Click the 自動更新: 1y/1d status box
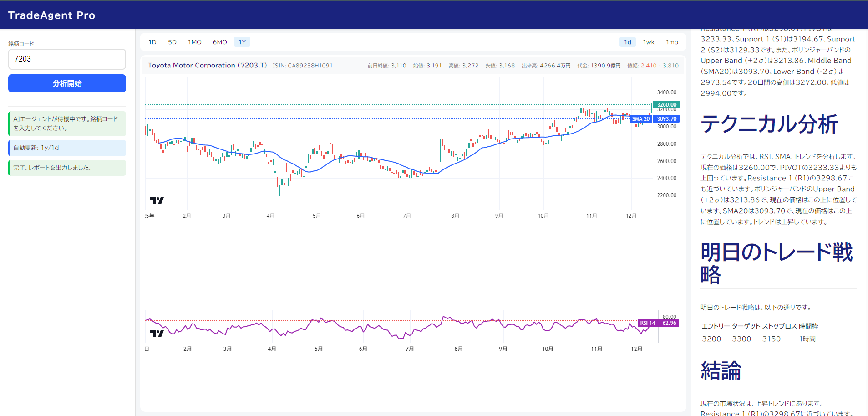 coord(67,148)
